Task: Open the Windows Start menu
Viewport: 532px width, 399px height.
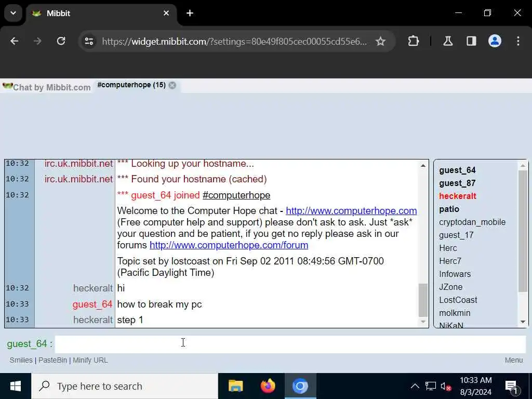Action: click(x=16, y=386)
